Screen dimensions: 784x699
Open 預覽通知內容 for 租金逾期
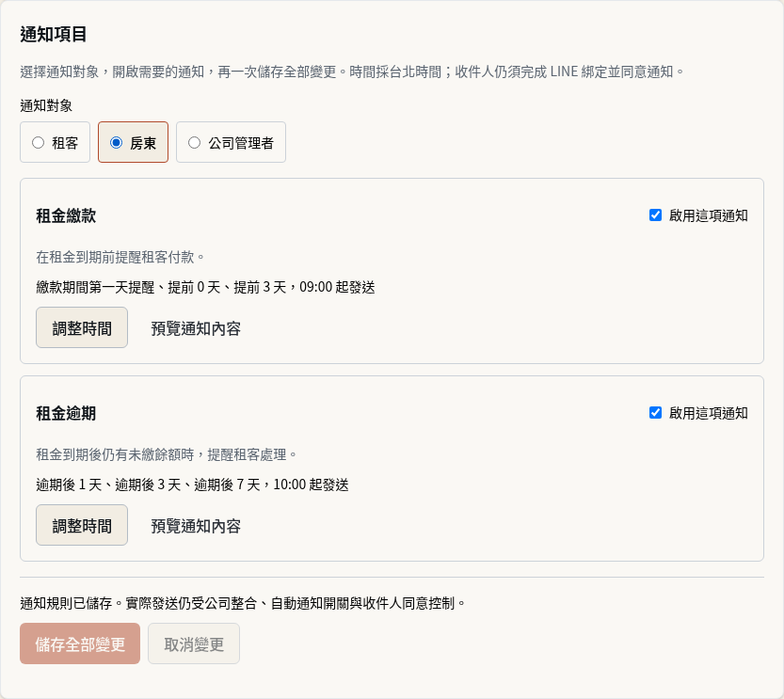(196, 526)
